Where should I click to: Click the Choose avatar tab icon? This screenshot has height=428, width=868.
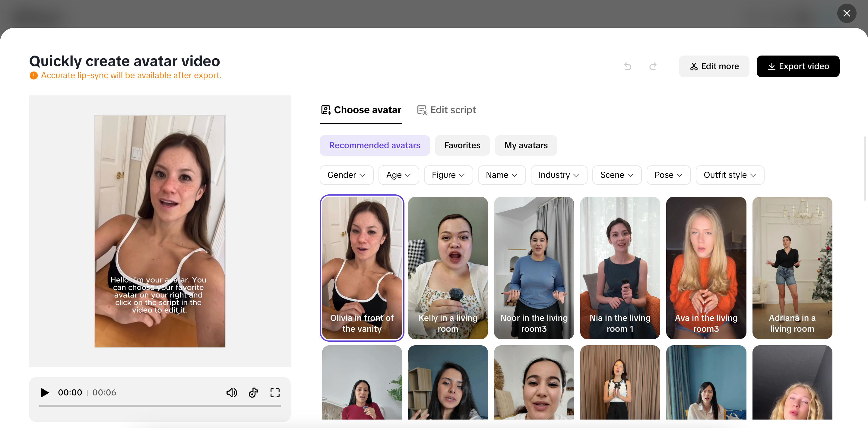tap(325, 110)
